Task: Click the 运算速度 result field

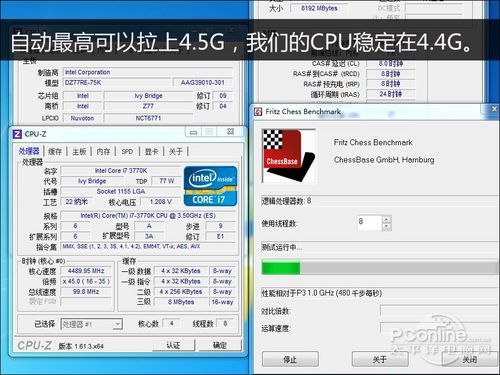Action: click(x=439, y=328)
